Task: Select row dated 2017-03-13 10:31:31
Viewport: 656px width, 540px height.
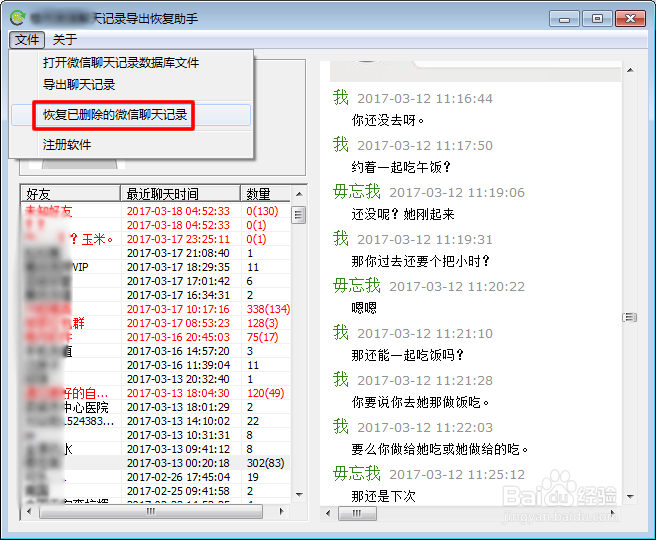Action: pos(156,435)
